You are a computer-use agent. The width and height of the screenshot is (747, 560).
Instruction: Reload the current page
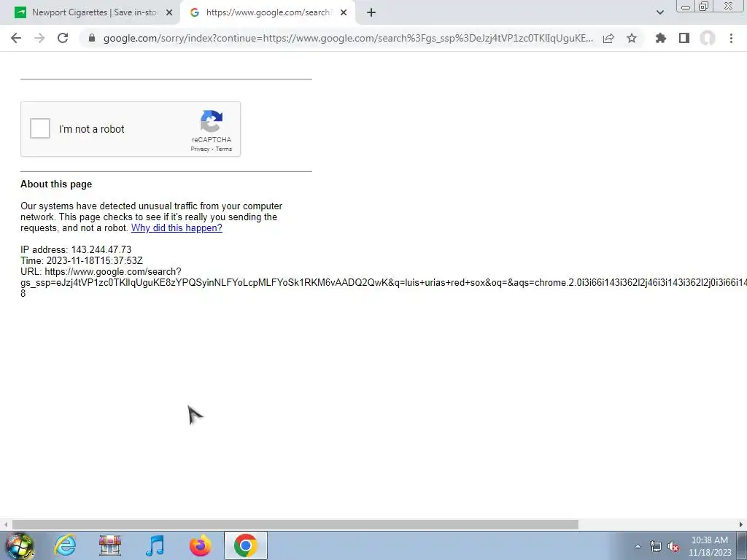pyautogui.click(x=63, y=38)
